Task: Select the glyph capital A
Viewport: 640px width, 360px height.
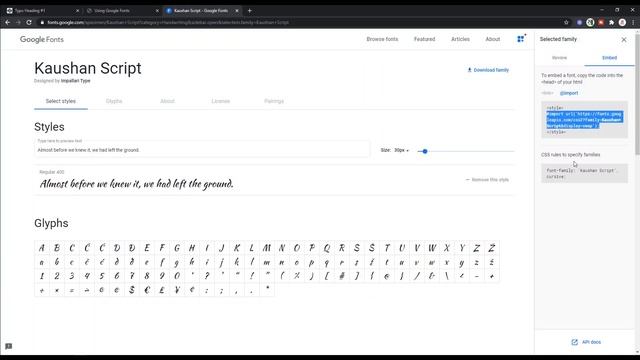Action: point(42,248)
